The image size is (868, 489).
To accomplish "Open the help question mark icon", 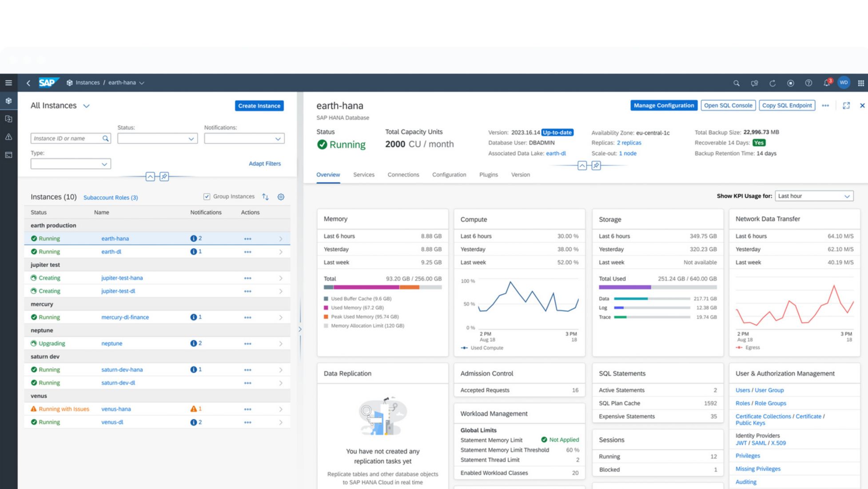I will [808, 83].
